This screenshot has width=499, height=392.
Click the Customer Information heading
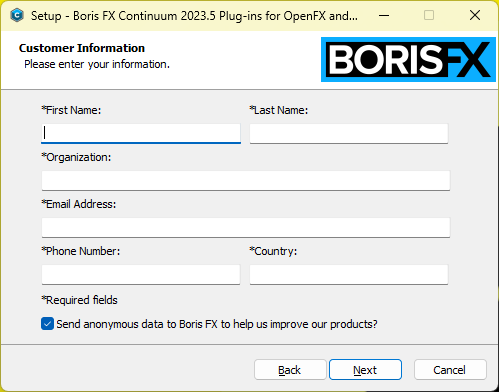tap(82, 48)
